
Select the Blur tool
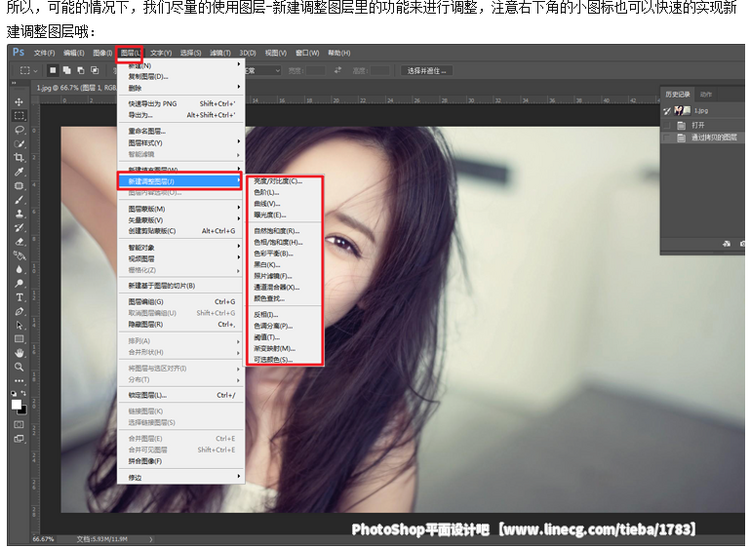click(x=19, y=270)
